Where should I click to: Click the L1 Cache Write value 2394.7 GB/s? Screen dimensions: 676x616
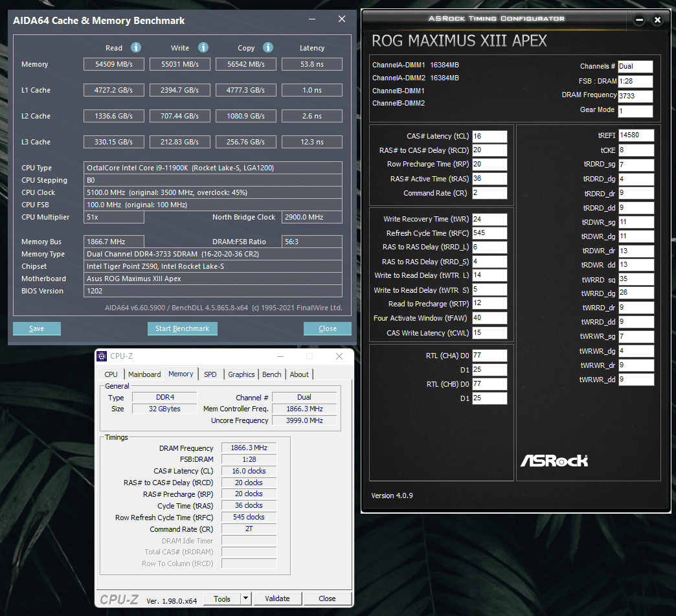180,90
